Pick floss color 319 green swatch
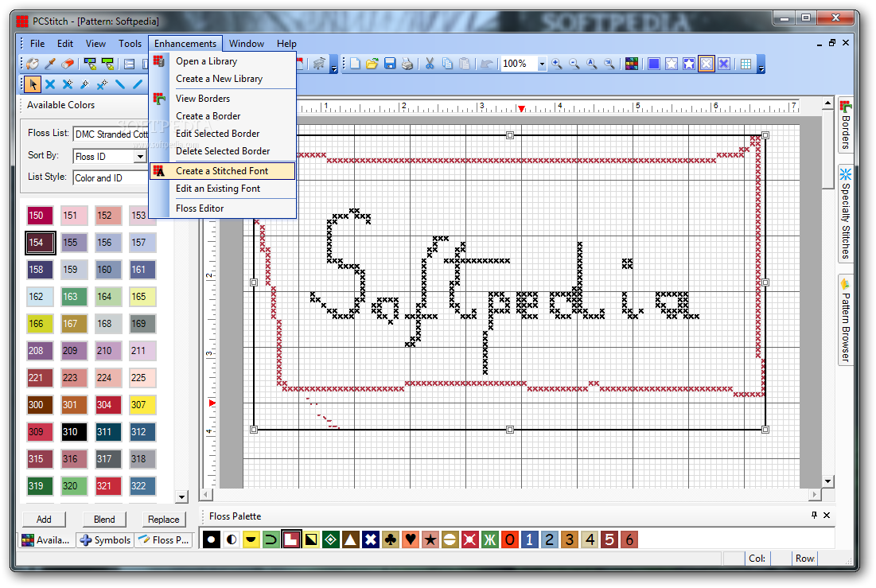Screen dimensions: 876x588 click(x=41, y=485)
